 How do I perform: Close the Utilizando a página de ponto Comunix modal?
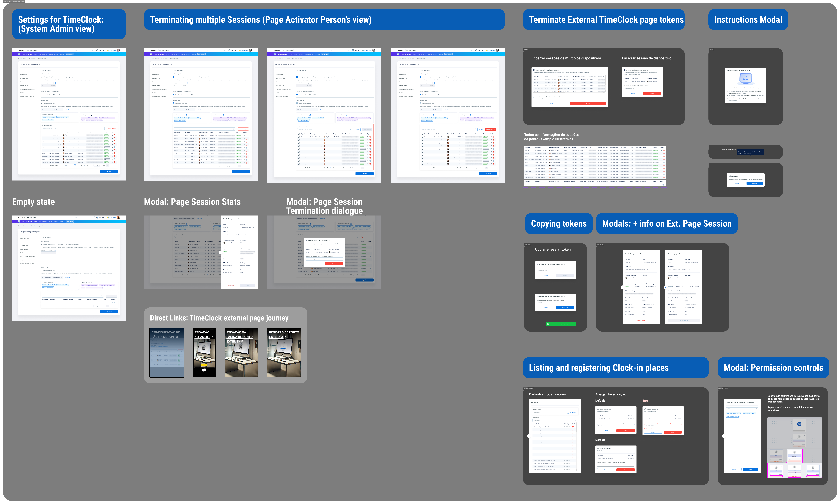[x=763, y=70]
